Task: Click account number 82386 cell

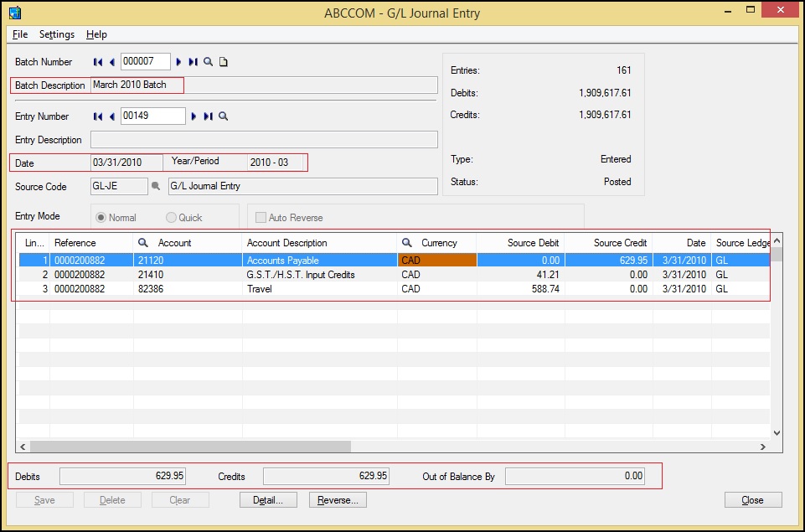Action: click(x=188, y=289)
